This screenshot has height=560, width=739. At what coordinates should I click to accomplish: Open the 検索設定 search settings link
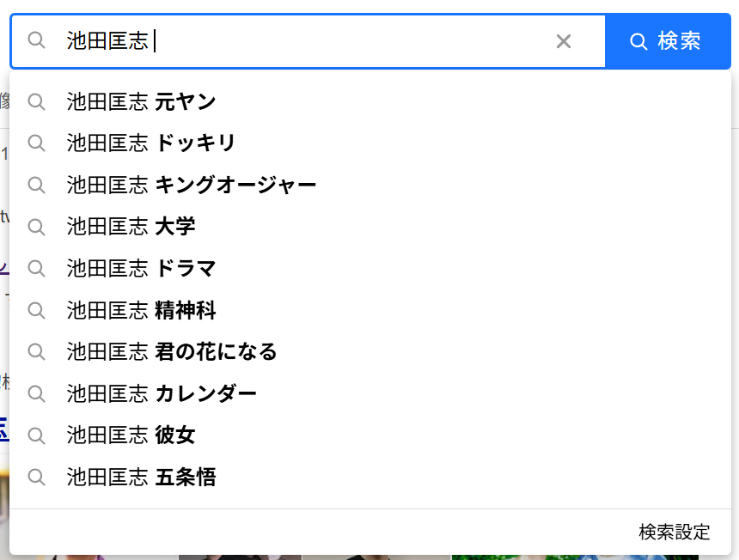[x=674, y=533]
